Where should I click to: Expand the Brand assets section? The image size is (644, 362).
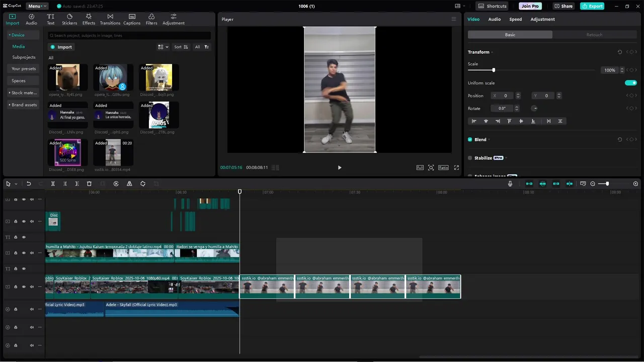tap(23, 105)
